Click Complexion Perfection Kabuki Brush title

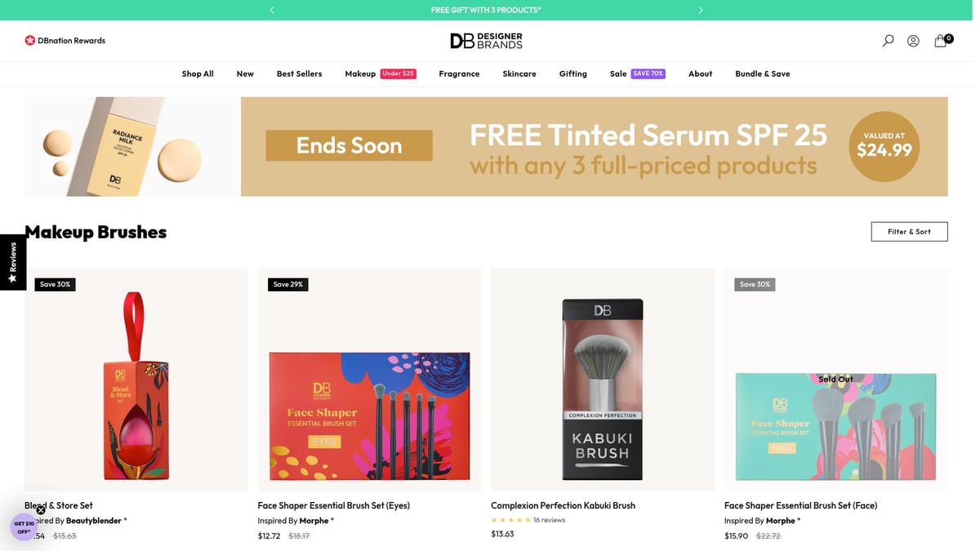(x=563, y=505)
